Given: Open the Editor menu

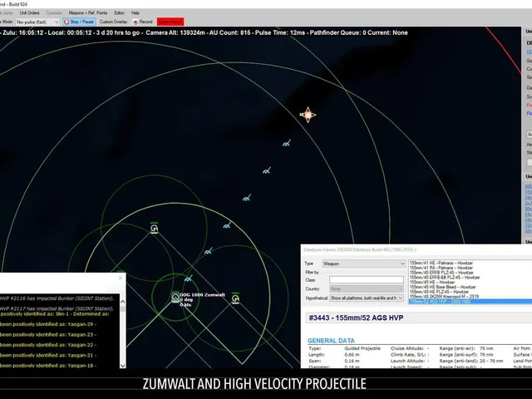Looking at the screenshot, I should click(x=119, y=13).
